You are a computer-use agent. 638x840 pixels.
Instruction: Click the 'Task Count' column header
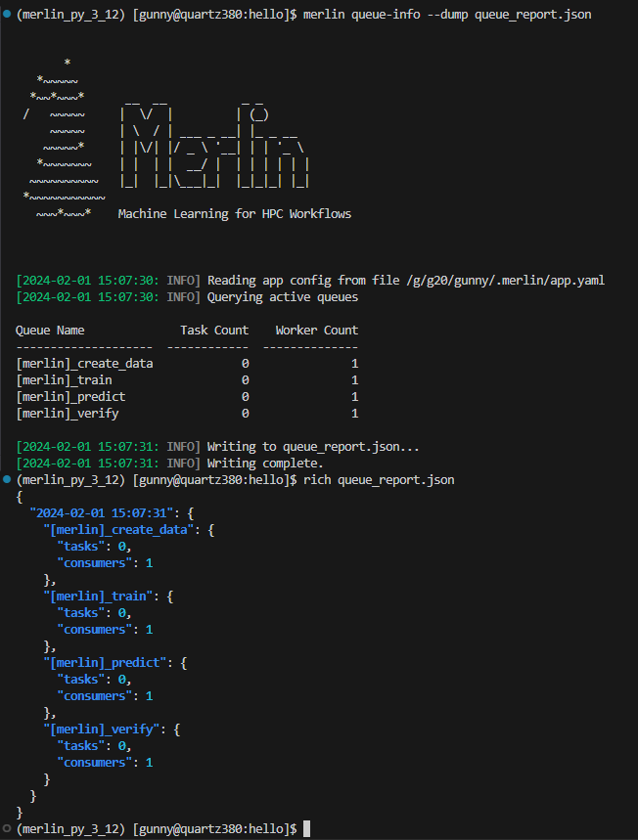tap(214, 330)
